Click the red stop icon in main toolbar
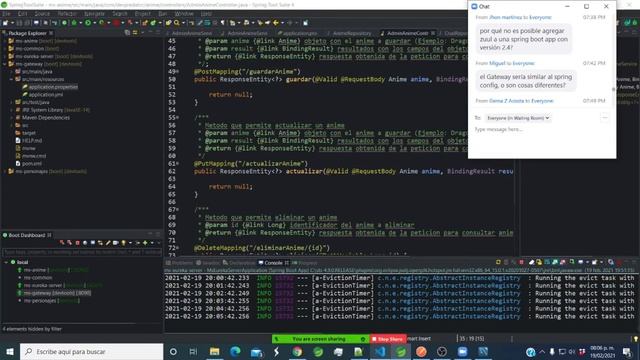 coord(116,23)
